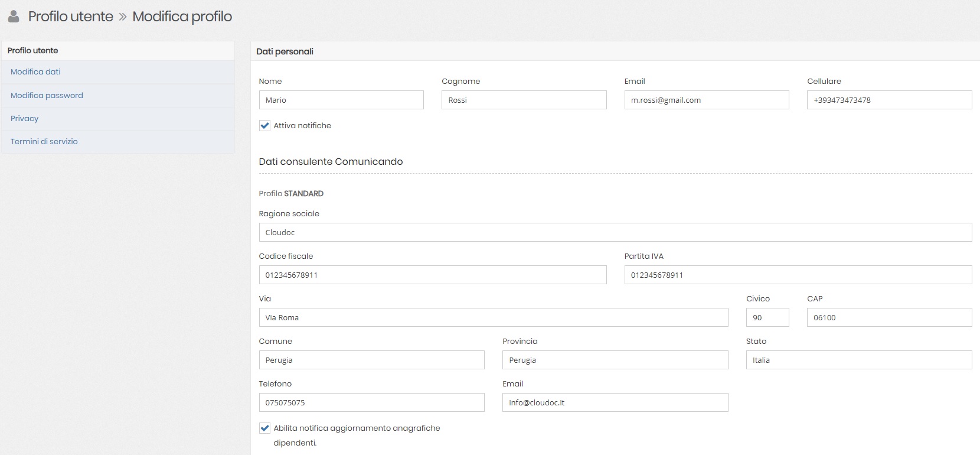Click the Partita IVA input

point(798,275)
